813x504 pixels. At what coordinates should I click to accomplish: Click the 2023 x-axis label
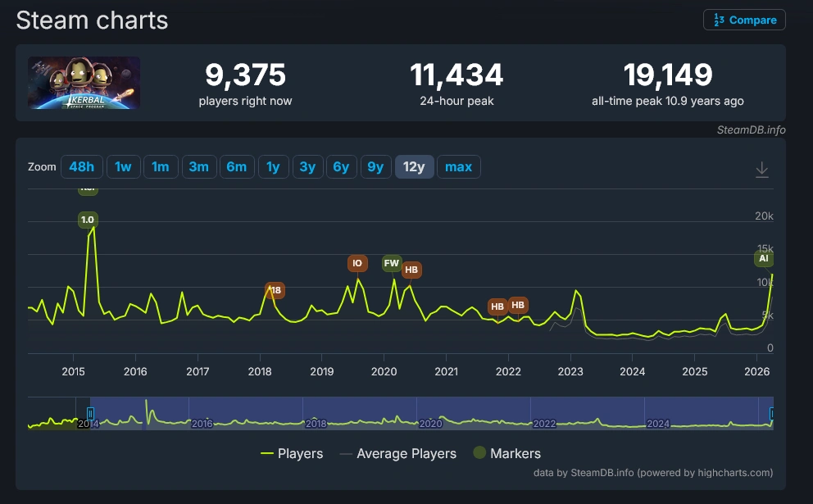tap(570, 372)
